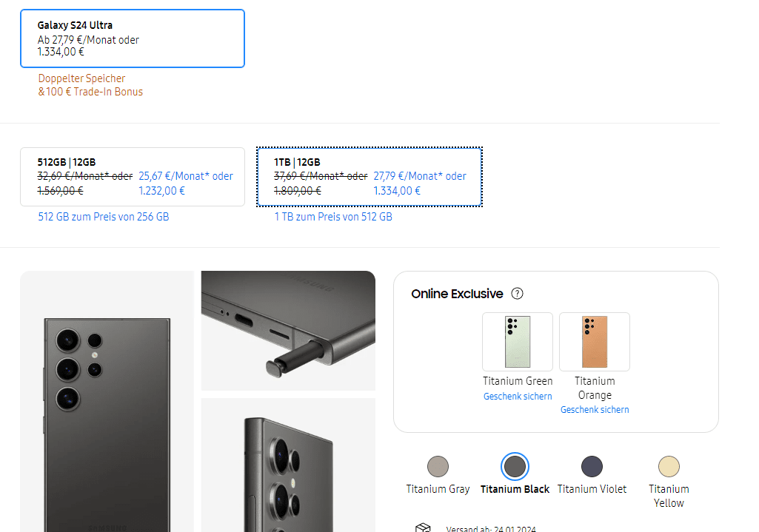The width and height of the screenshot is (759, 532).
Task: Select the Titanium Violet color swatch
Action: [592, 466]
